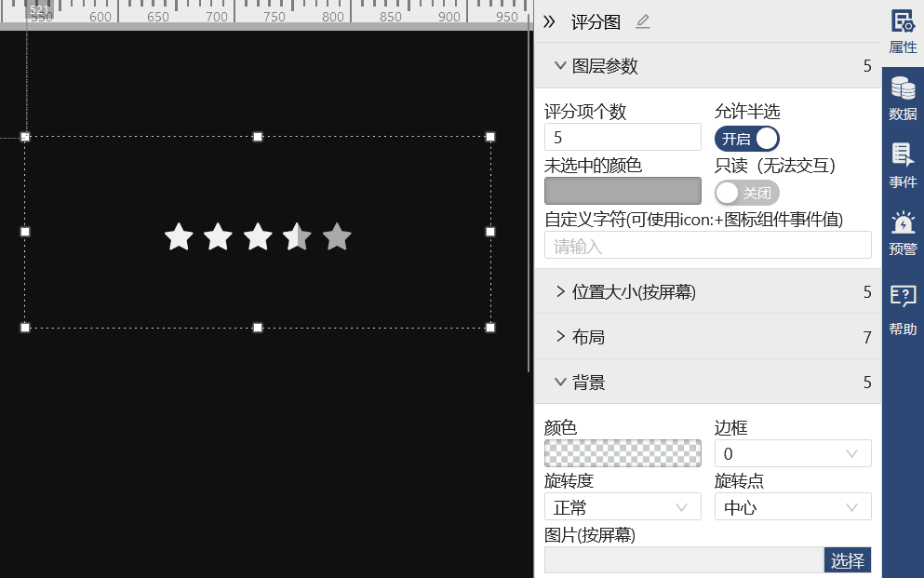Open the background 颜色 transparent swatch
The image size is (924, 578).
click(x=623, y=453)
